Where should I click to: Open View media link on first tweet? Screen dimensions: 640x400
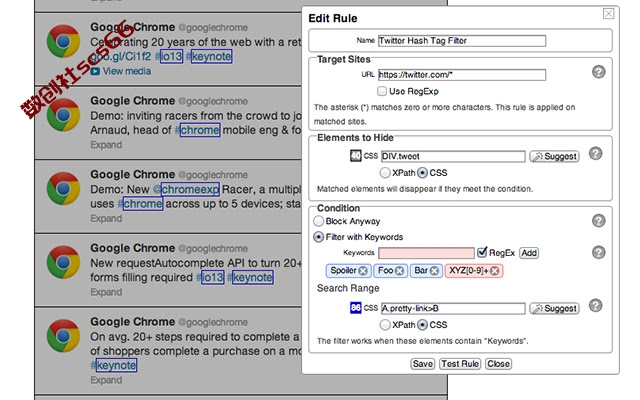coord(127,71)
